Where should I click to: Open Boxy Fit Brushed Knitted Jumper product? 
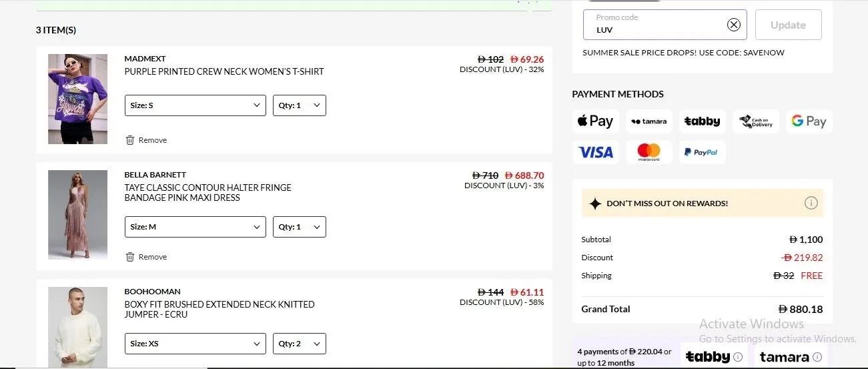click(220, 309)
